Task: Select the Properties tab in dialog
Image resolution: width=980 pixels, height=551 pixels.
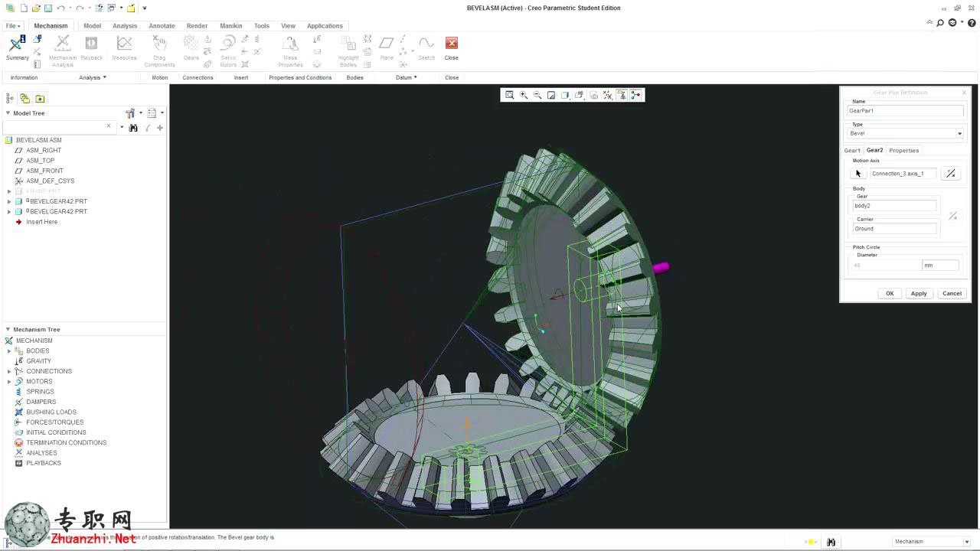Action: click(x=904, y=151)
